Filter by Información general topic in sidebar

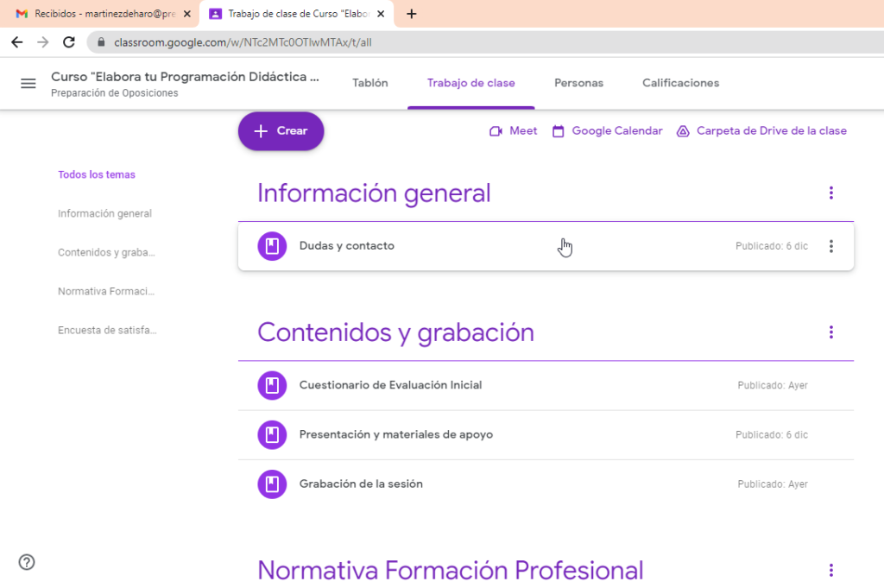point(104,213)
